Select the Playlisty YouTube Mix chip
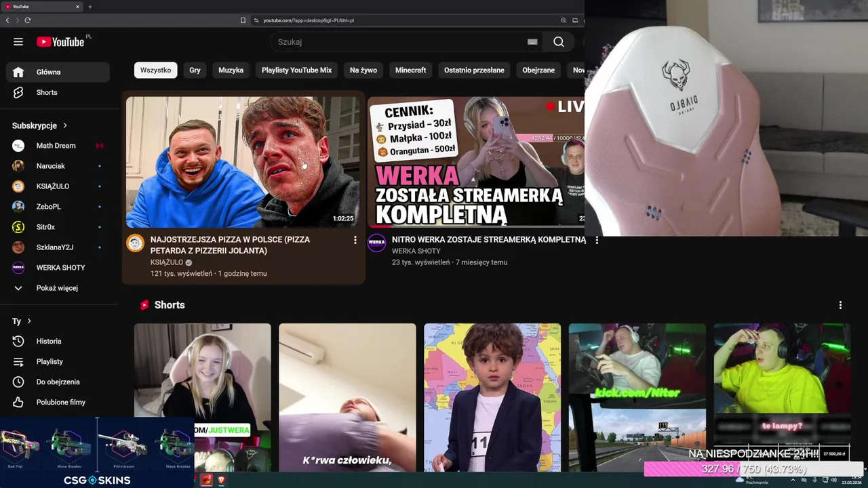Image resolution: width=868 pixels, height=488 pixels. click(x=296, y=70)
